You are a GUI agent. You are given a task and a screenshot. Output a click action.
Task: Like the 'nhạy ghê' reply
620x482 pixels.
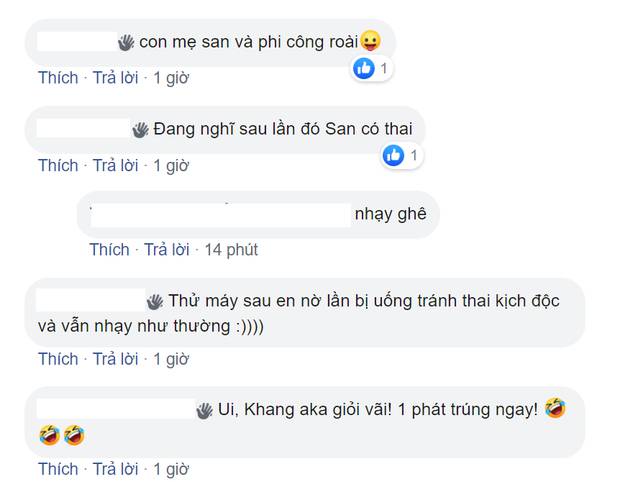109,249
